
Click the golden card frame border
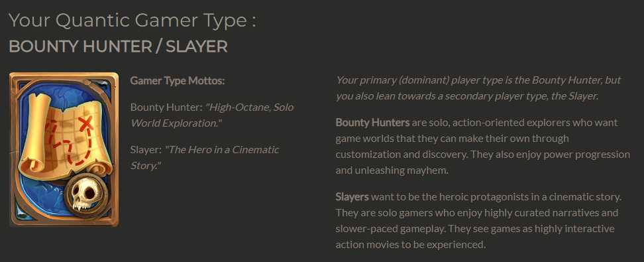(64, 75)
